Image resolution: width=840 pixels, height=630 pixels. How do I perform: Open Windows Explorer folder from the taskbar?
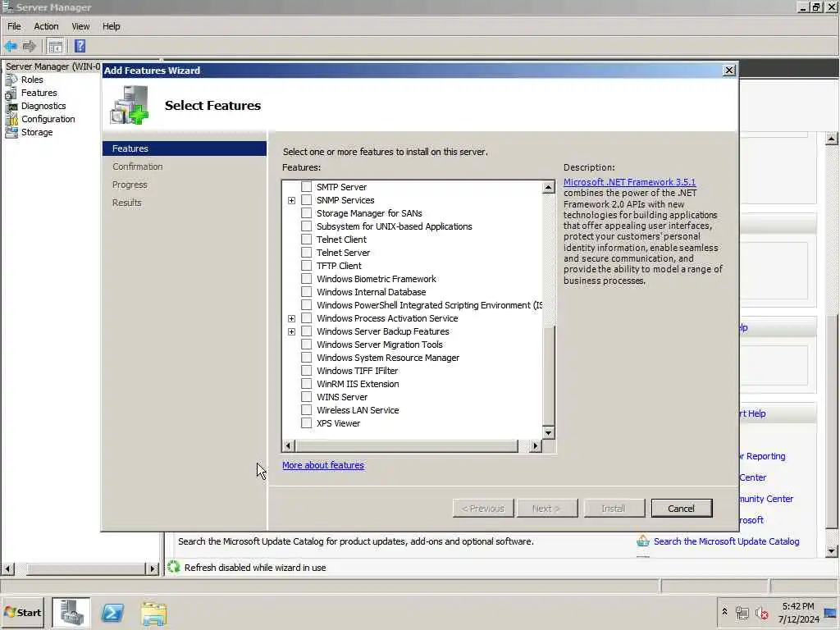pos(153,614)
